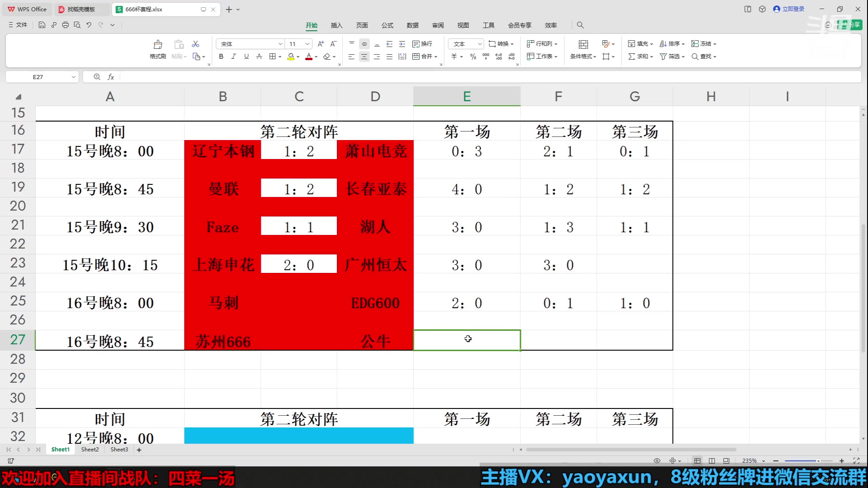The image size is (868, 488).
Task: Expand the fill (填充) dropdown
Action: 651,44
